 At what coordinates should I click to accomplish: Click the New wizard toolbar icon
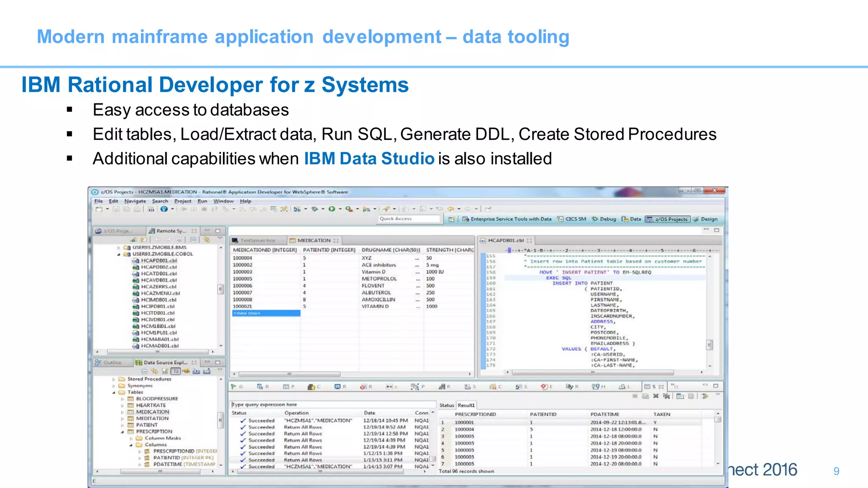[x=99, y=209]
